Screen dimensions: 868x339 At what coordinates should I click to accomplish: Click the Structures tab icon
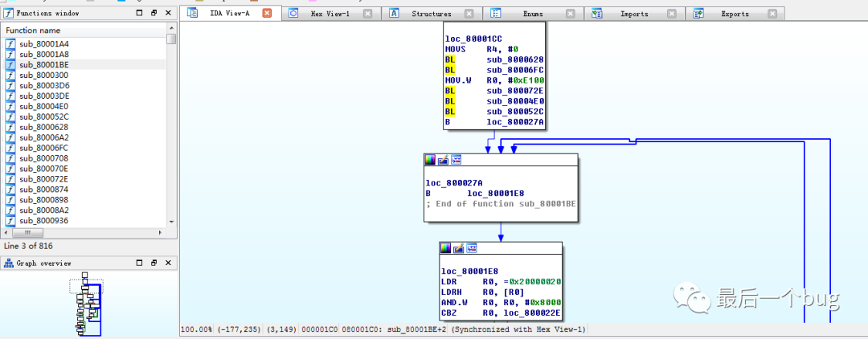(394, 14)
